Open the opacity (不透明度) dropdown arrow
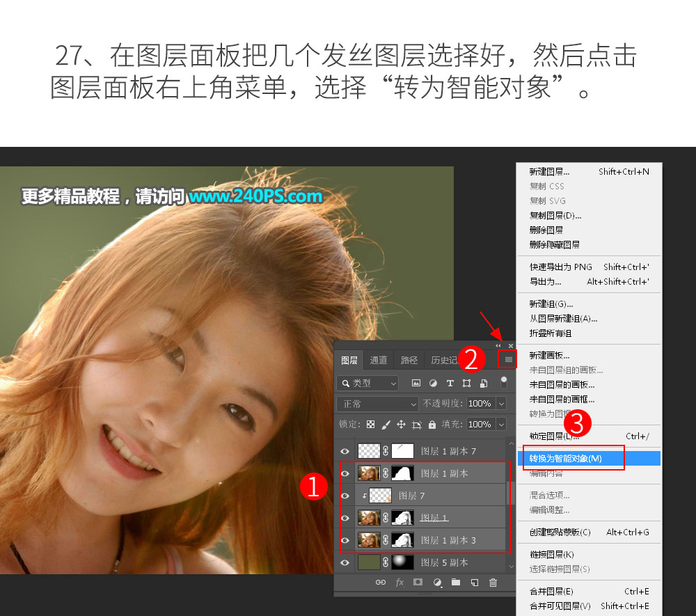Viewport: 696px width, 616px height. click(x=502, y=404)
